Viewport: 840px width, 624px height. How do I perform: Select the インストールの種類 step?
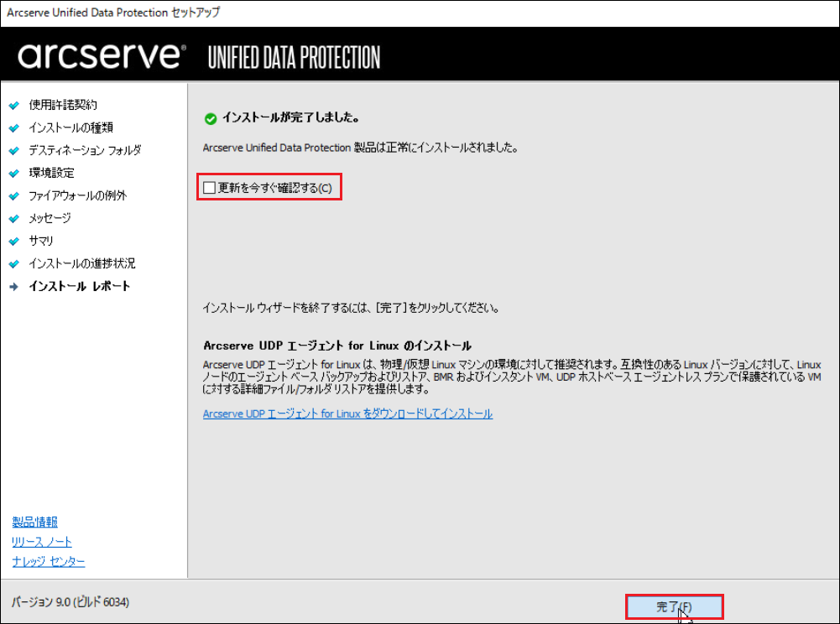tap(70, 127)
